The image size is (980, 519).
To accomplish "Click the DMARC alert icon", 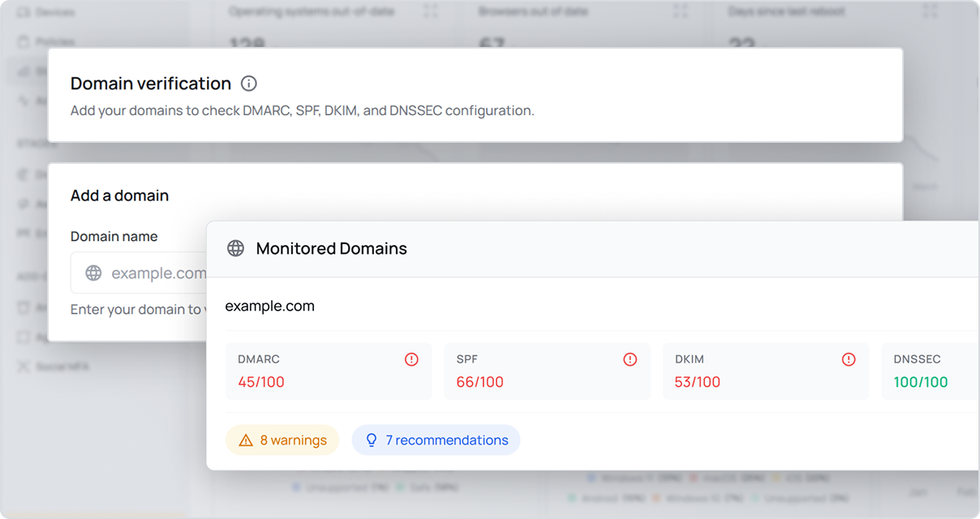I will click(411, 359).
